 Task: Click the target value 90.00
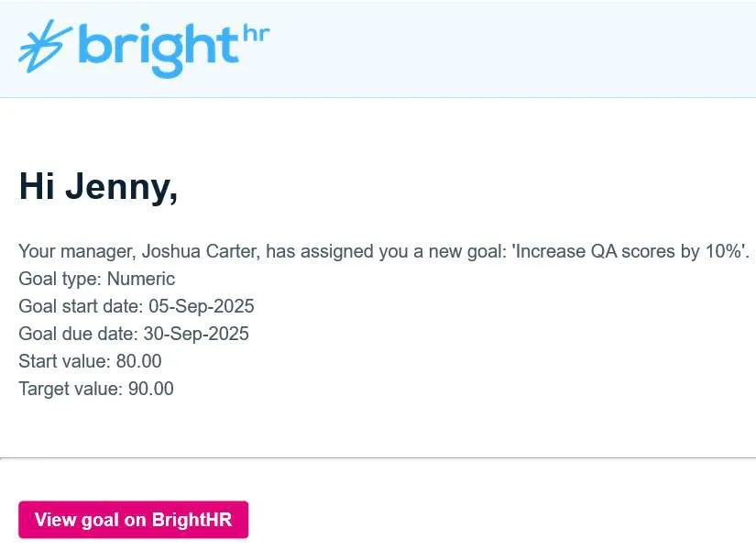tap(151, 389)
